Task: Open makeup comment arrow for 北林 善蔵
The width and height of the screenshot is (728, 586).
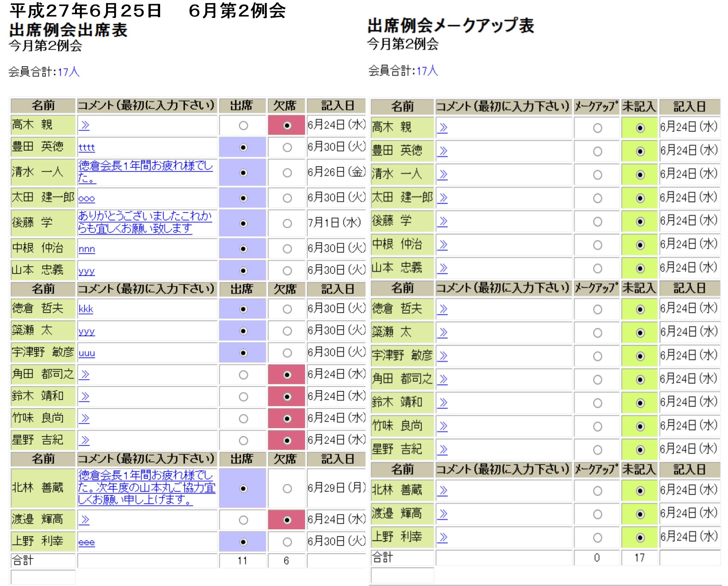Action: [442, 490]
